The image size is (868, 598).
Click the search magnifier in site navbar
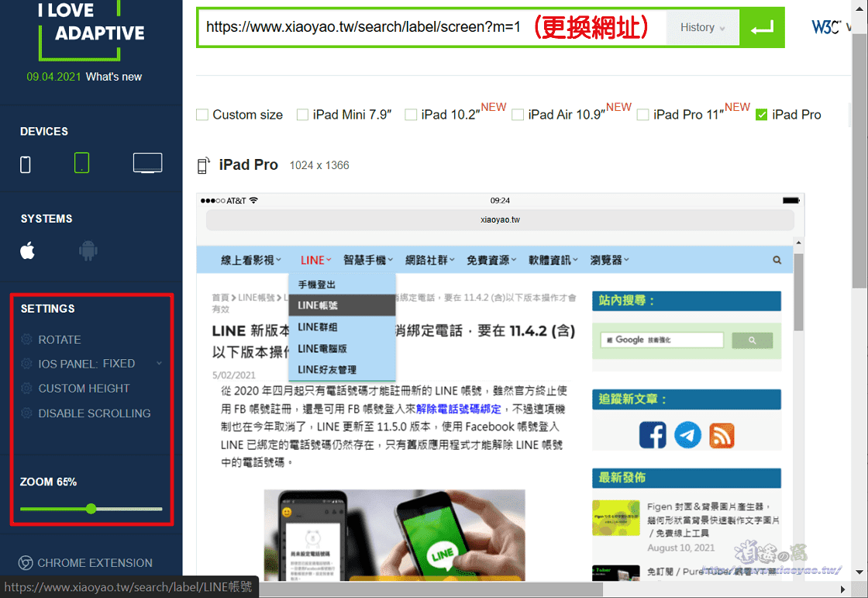click(x=777, y=260)
